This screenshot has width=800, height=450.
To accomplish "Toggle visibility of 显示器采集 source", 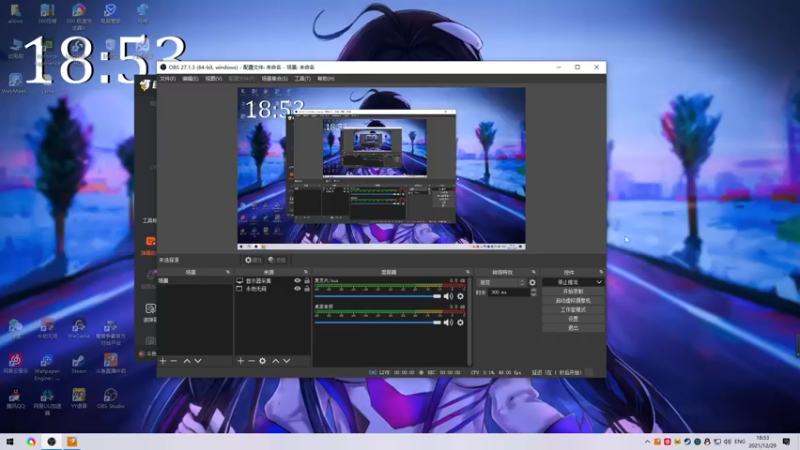I will coord(297,281).
